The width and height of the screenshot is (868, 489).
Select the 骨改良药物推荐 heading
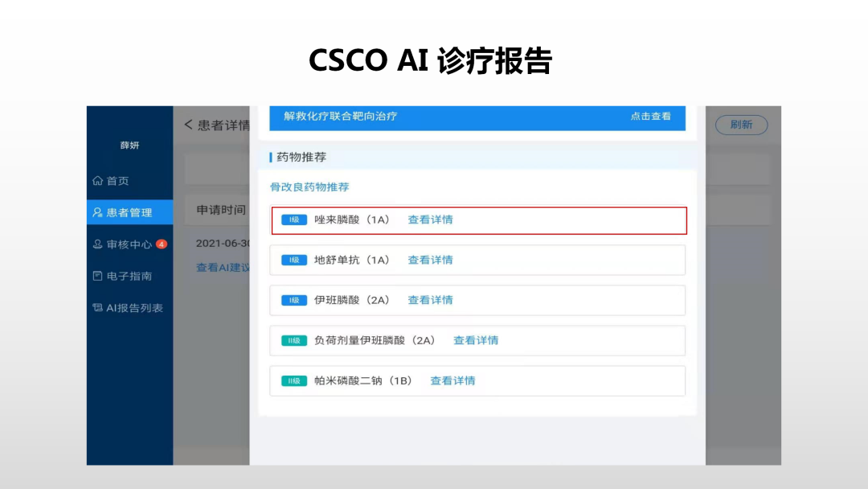pyautogui.click(x=309, y=187)
